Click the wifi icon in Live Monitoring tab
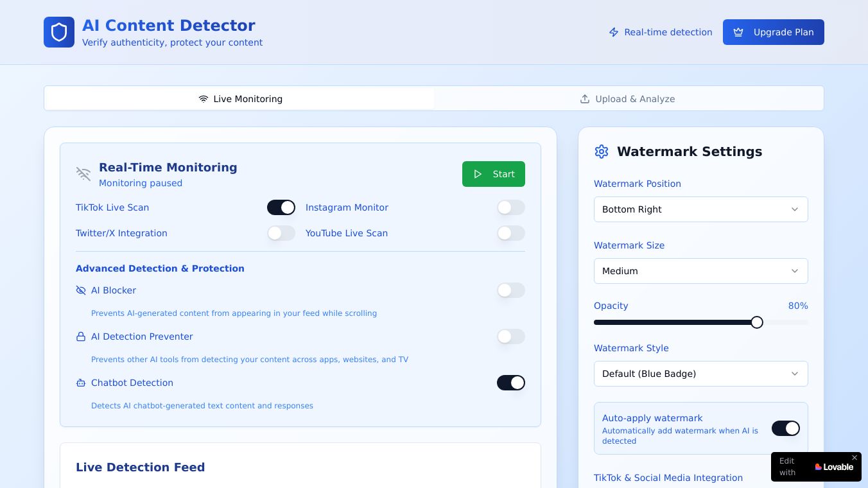Viewport: 868px width, 488px height. coord(204,99)
